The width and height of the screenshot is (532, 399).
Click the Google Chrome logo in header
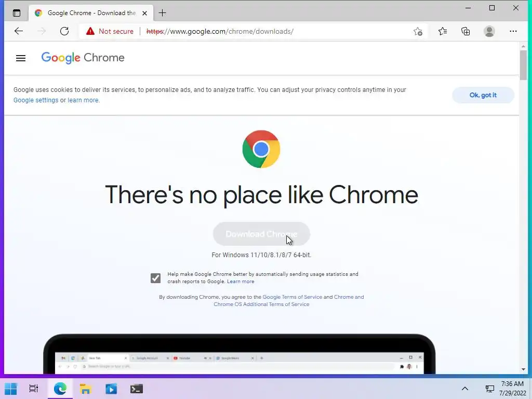pos(83,58)
